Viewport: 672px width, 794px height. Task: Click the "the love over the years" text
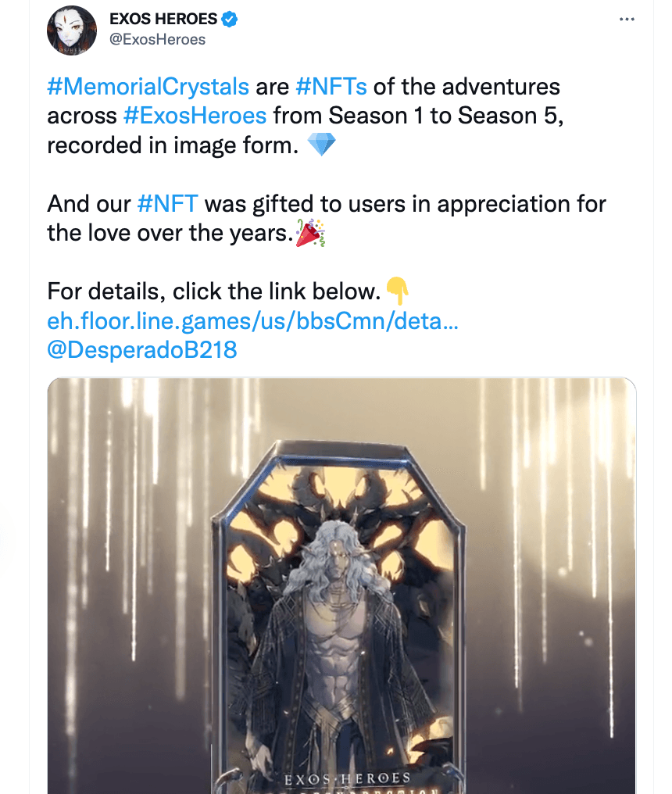point(170,234)
